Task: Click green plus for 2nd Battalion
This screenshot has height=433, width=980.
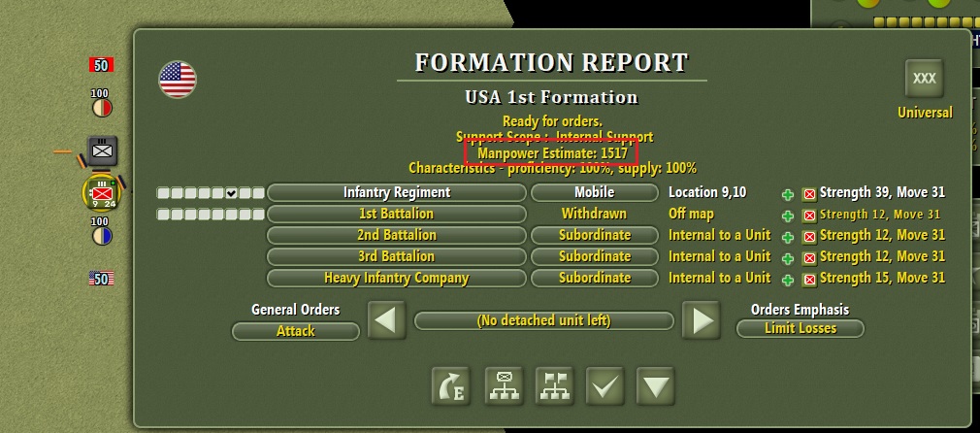Action: (788, 237)
